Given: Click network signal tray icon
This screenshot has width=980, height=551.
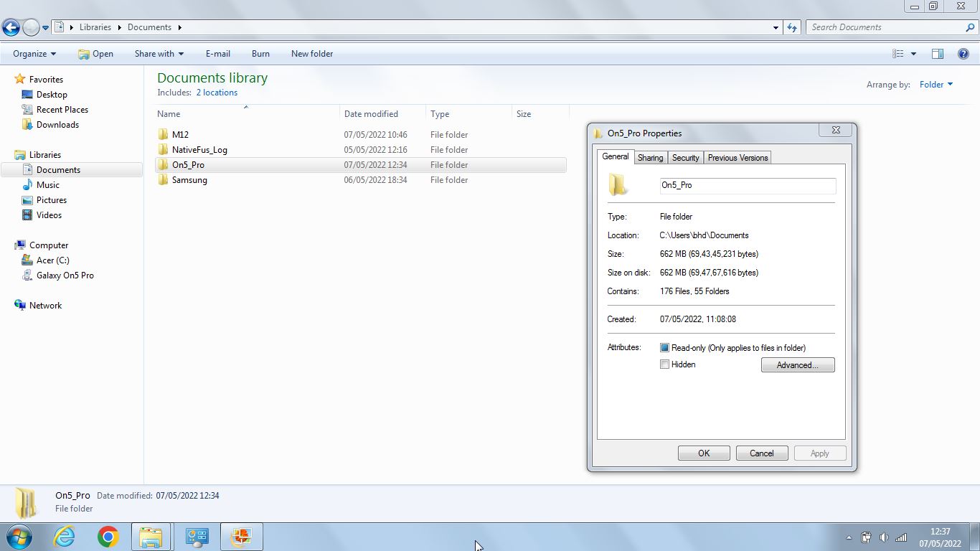Looking at the screenshot, I should [x=901, y=537].
